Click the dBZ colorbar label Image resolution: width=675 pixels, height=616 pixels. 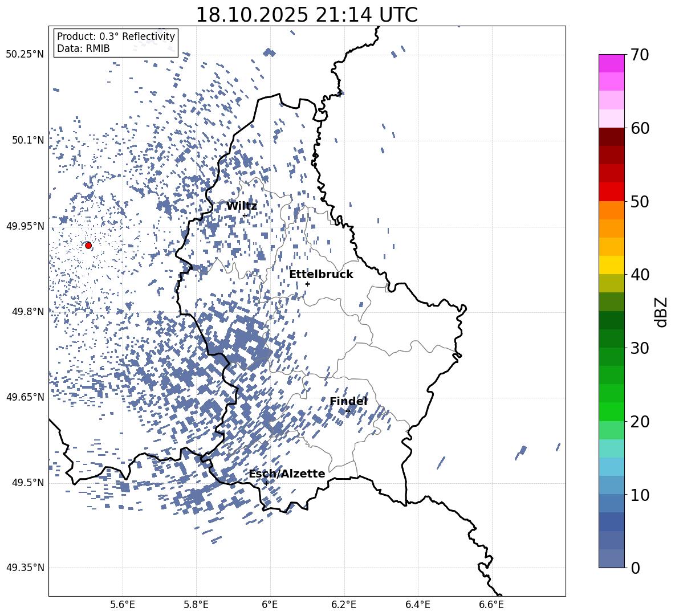[x=662, y=312]
